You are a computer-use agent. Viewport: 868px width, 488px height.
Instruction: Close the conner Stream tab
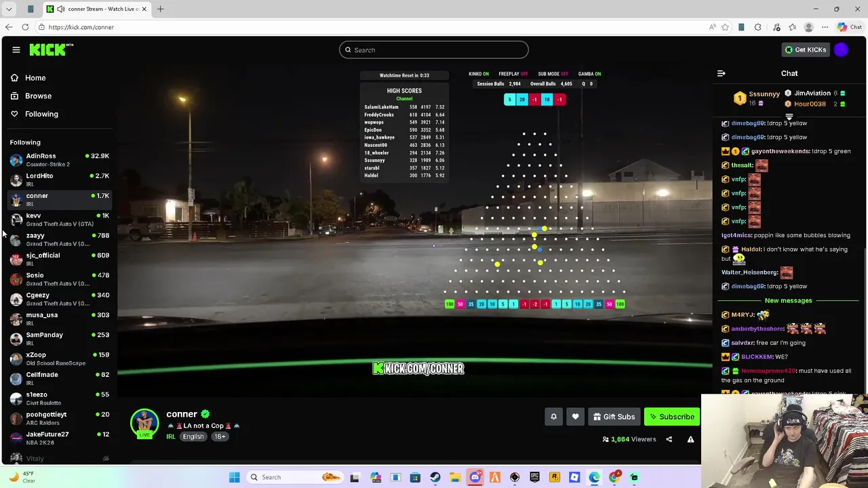144,9
